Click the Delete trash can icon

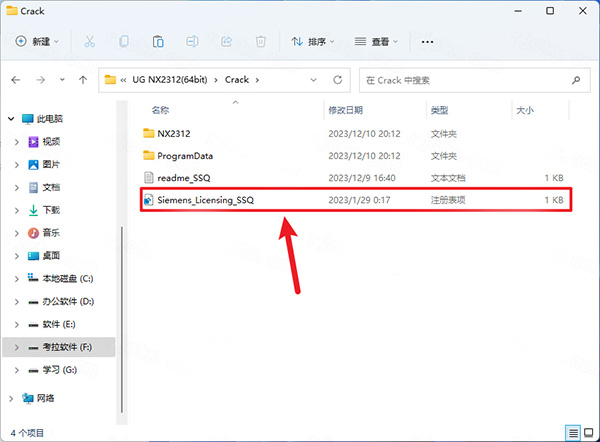pyautogui.click(x=261, y=41)
